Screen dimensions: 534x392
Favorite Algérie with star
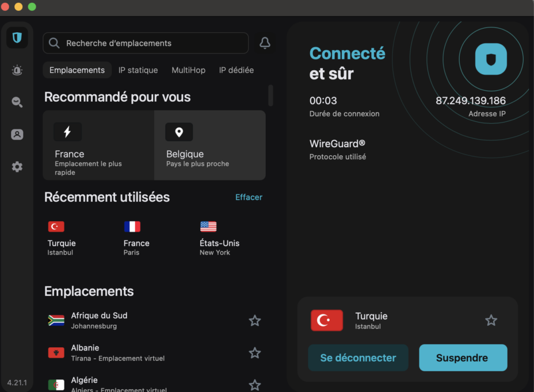click(x=255, y=385)
